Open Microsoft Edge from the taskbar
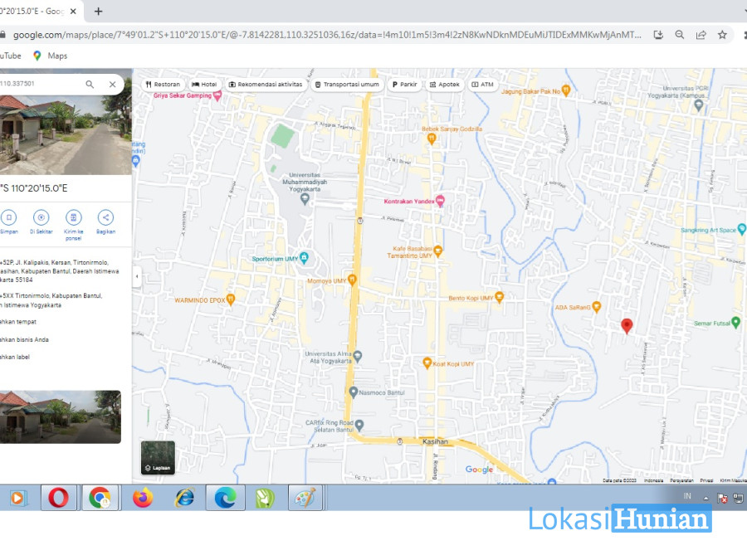The width and height of the screenshot is (747, 560). tap(225, 498)
